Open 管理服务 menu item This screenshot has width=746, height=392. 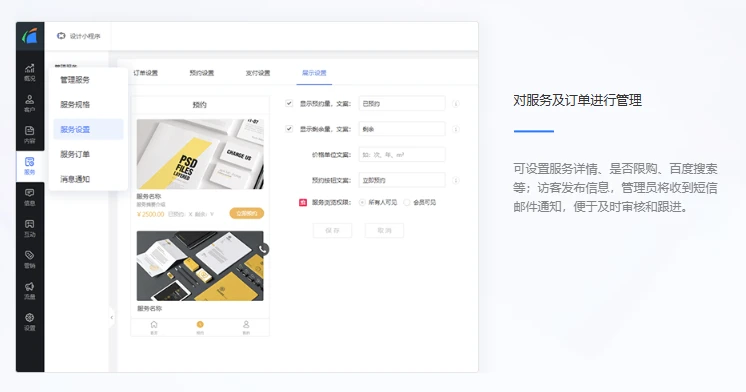point(88,79)
